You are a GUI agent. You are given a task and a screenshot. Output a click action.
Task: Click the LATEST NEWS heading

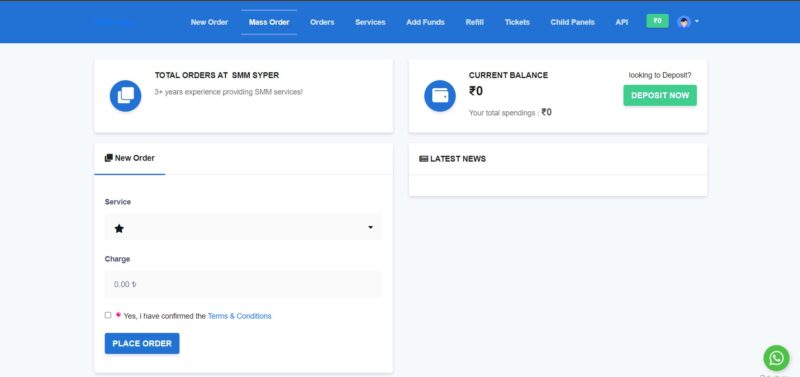[458, 159]
